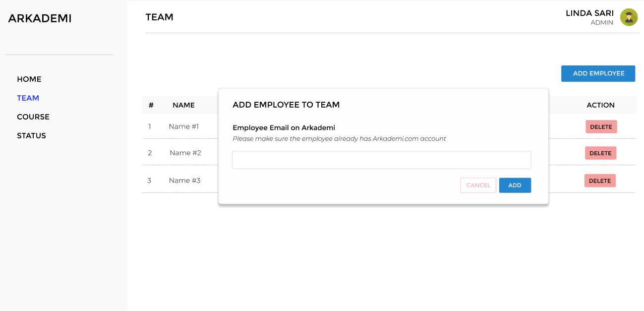Viewport: 644px width, 311px height.
Task: Select the Name #1 table entry
Action: (x=183, y=126)
